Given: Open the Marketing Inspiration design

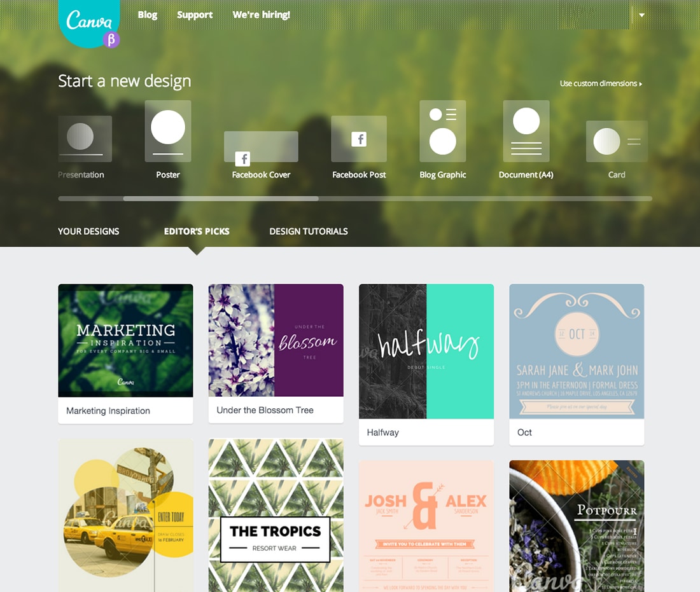Looking at the screenshot, I should point(125,354).
